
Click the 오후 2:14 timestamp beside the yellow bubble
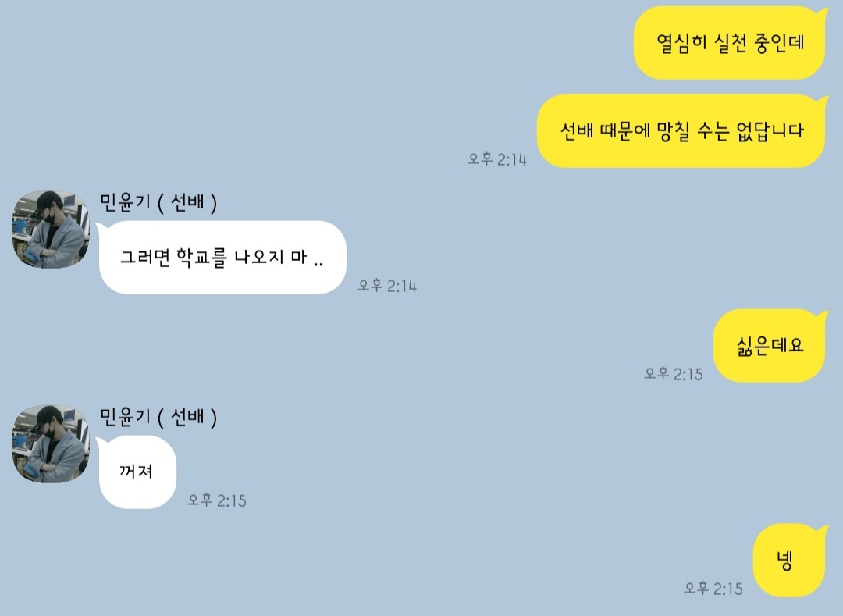pos(497,159)
